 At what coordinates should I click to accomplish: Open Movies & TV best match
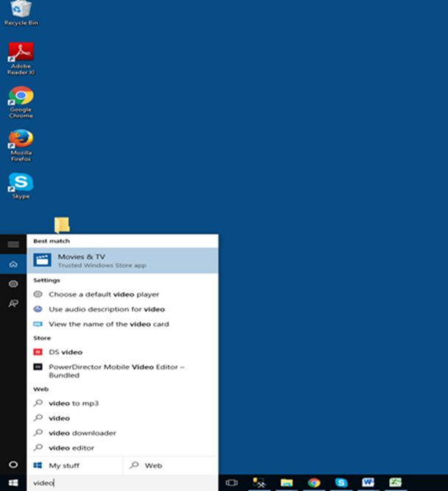(122, 261)
